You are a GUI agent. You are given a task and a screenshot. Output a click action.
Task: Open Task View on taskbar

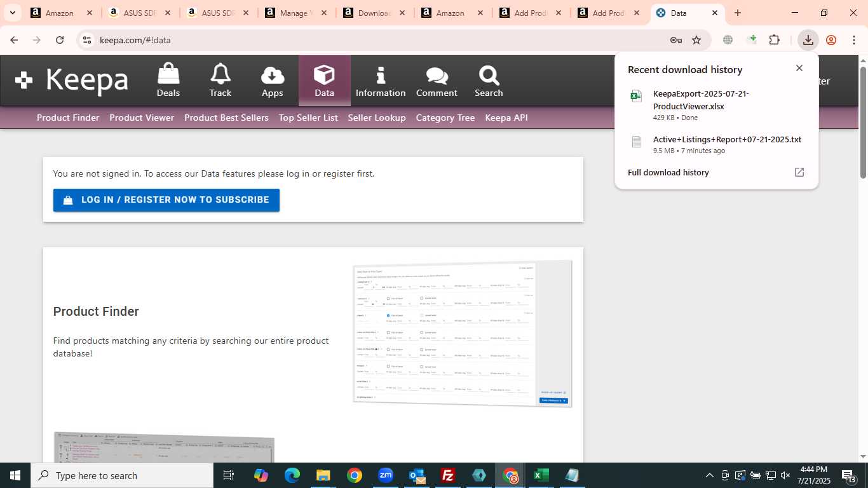[229, 475]
